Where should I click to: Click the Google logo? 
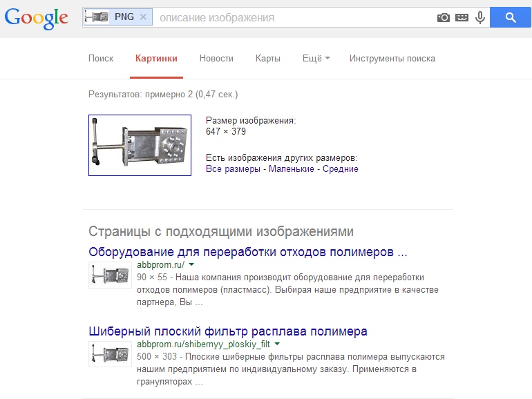[x=36, y=18]
